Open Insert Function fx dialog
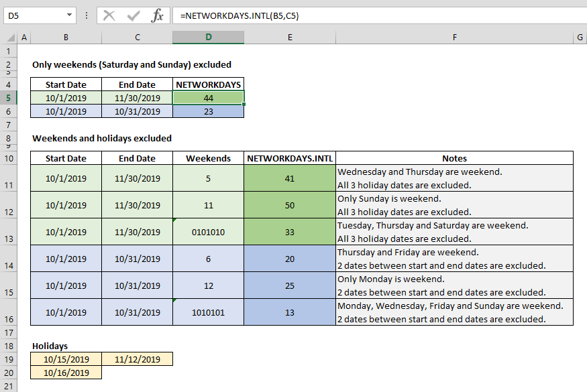The height and width of the screenshot is (392, 587). coord(158,15)
